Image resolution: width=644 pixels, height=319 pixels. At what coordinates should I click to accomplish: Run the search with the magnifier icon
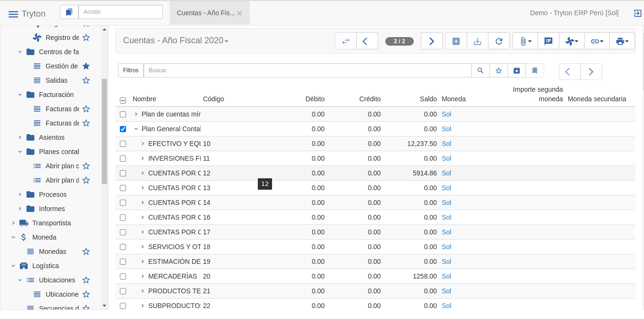[480, 70]
